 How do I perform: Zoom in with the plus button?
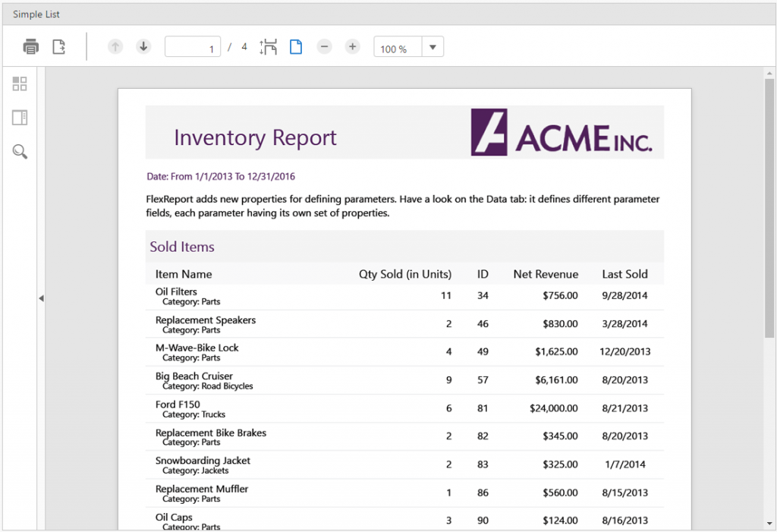(x=352, y=47)
